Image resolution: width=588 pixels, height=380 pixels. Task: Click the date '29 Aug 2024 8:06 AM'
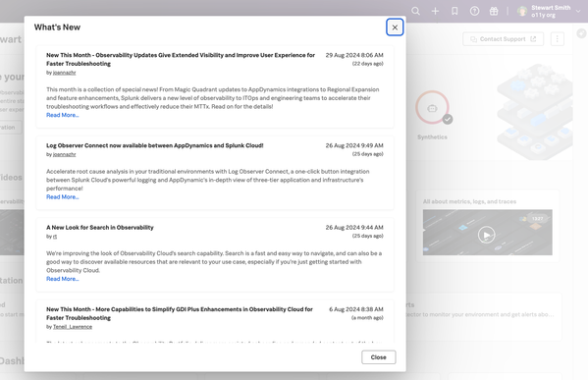pos(354,55)
